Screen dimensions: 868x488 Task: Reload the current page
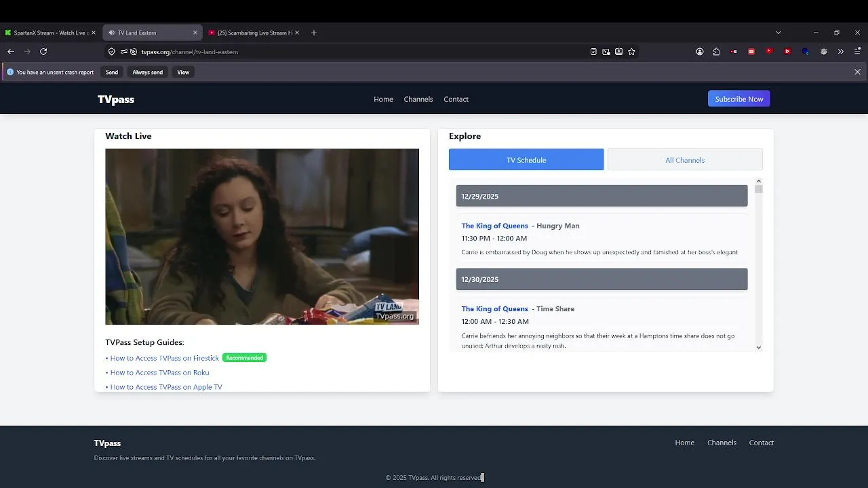(43, 52)
